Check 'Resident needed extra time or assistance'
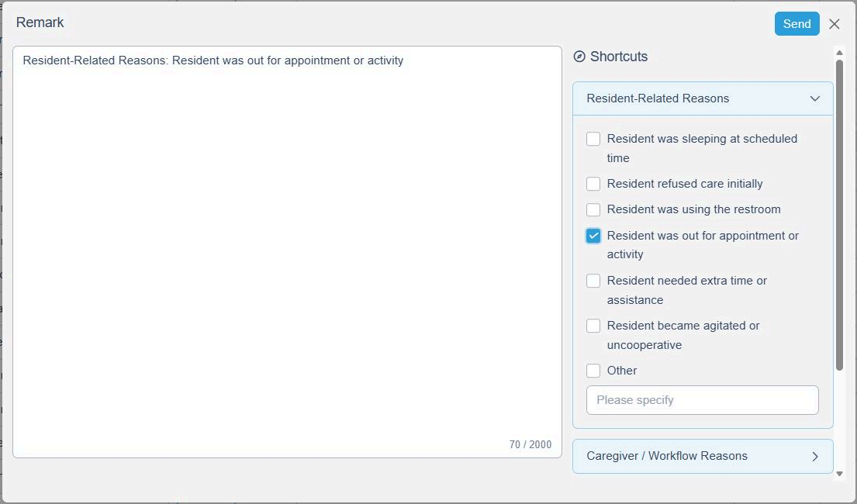The width and height of the screenshot is (857, 504). click(x=593, y=281)
